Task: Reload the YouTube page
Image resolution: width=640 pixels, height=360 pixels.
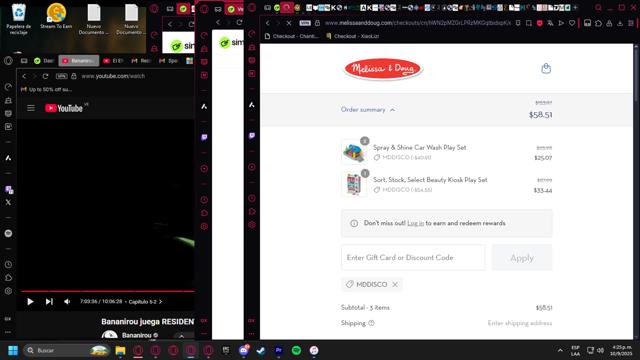Action: pos(45,76)
